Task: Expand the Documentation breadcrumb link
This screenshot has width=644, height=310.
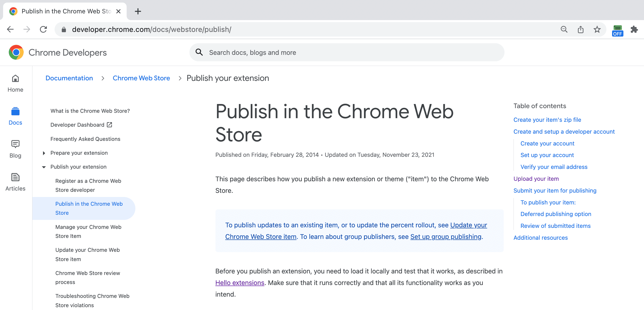Action: pyautogui.click(x=69, y=78)
